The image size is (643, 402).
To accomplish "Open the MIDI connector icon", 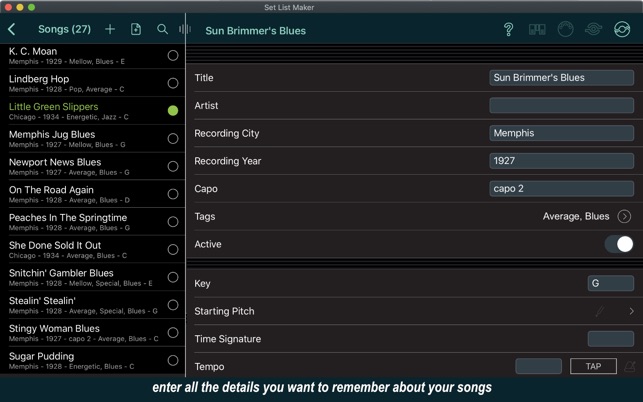I will [x=565, y=29].
